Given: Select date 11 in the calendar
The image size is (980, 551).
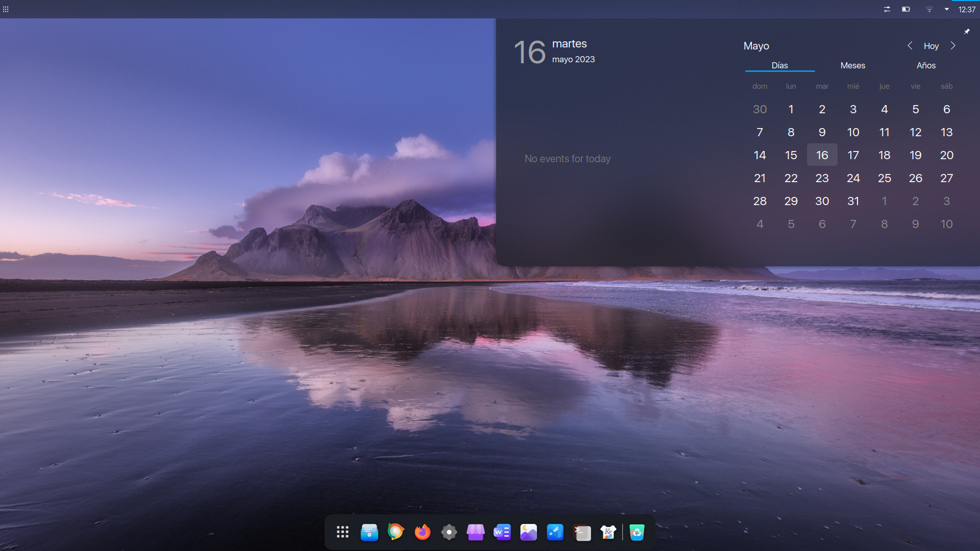Looking at the screenshot, I should [884, 132].
